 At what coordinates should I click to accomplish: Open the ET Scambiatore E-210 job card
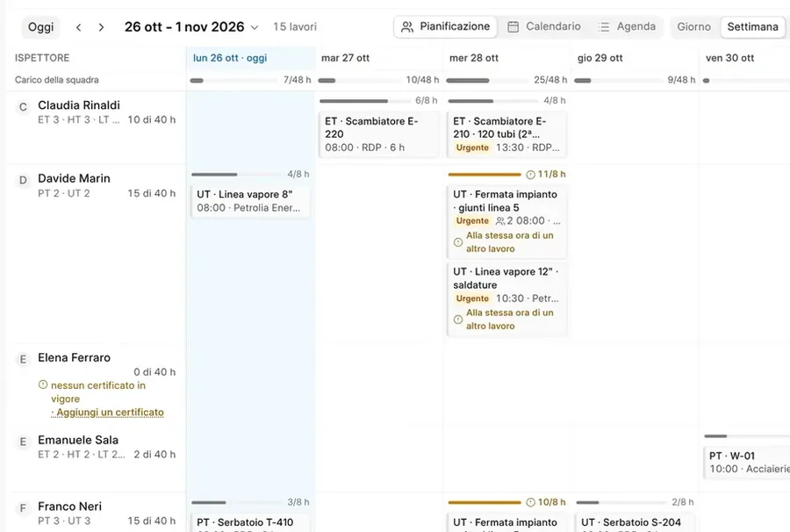pyautogui.click(x=506, y=134)
